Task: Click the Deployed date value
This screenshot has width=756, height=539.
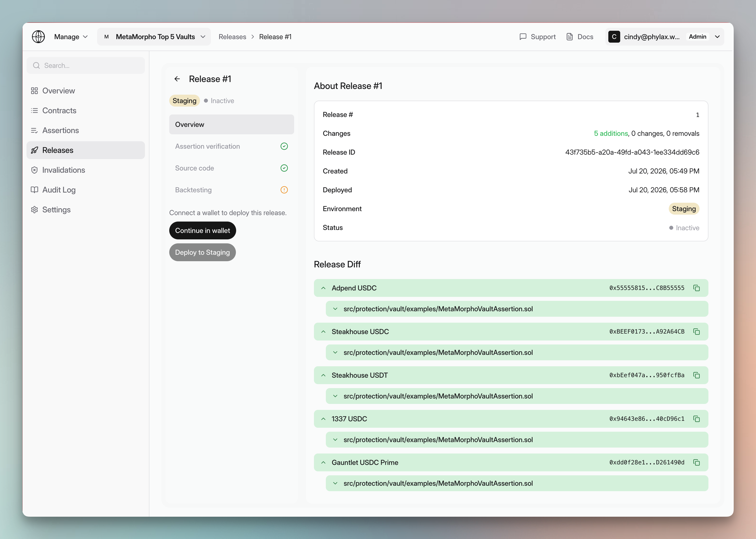Action: coord(664,190)
